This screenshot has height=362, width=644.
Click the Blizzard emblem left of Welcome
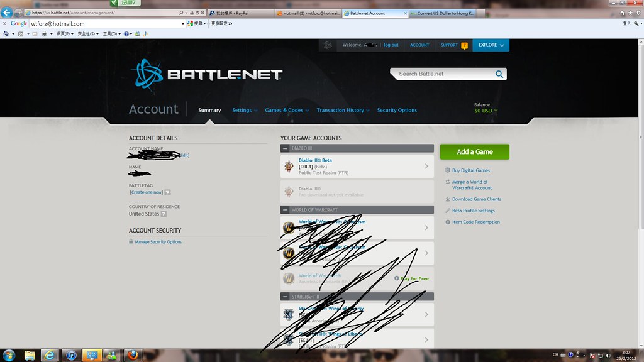point(327,45)
